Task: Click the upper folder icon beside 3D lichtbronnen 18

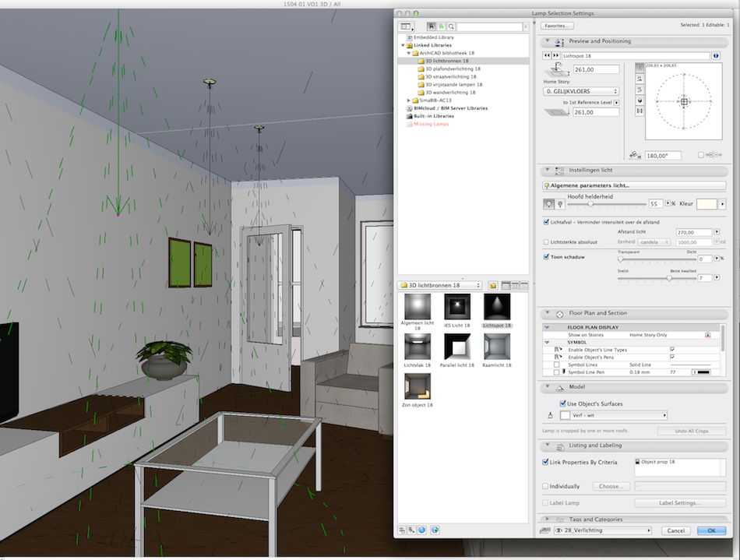Action: click(493, 285)
